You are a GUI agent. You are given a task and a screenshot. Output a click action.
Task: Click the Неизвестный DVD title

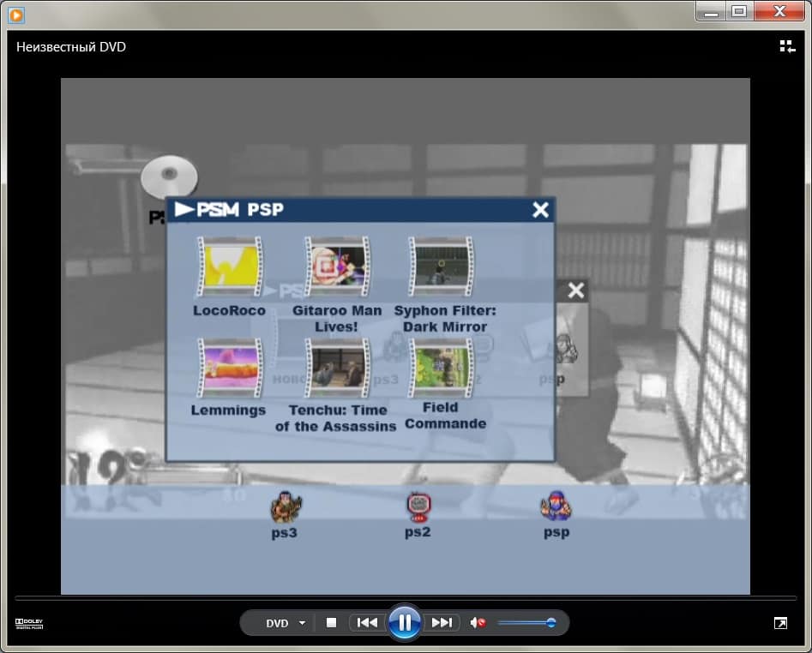71,47
